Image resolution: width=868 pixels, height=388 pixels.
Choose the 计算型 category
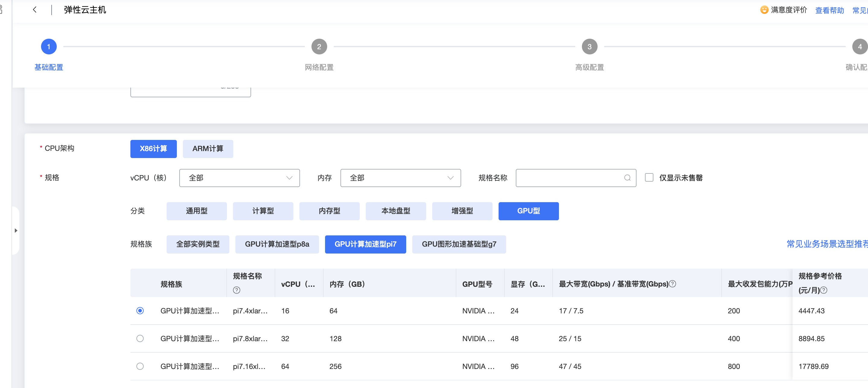click(263, 211)
